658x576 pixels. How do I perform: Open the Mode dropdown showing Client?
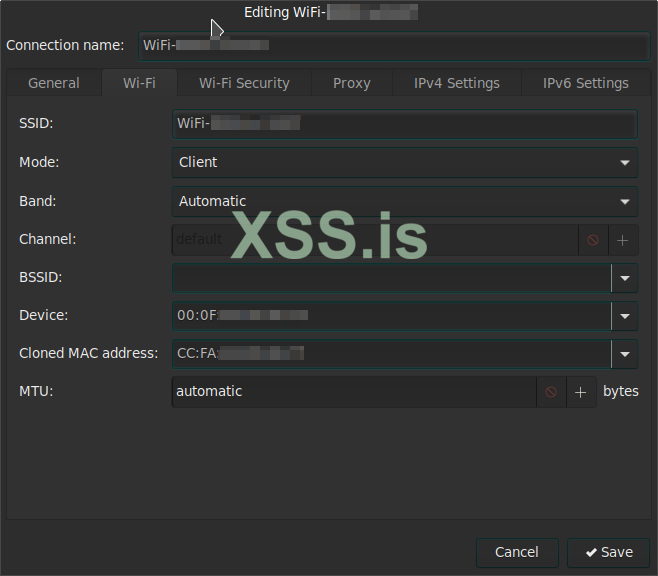[404, 162]
